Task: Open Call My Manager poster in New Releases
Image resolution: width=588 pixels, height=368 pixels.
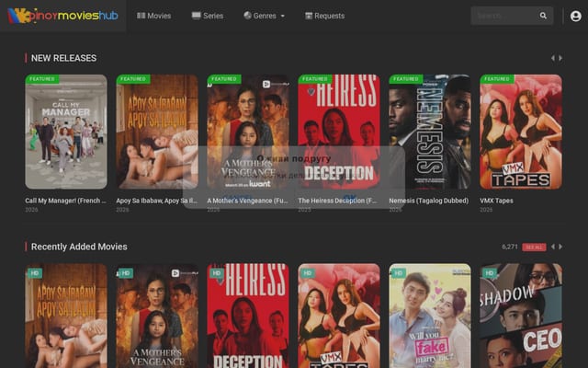Action: pos(66,132)
